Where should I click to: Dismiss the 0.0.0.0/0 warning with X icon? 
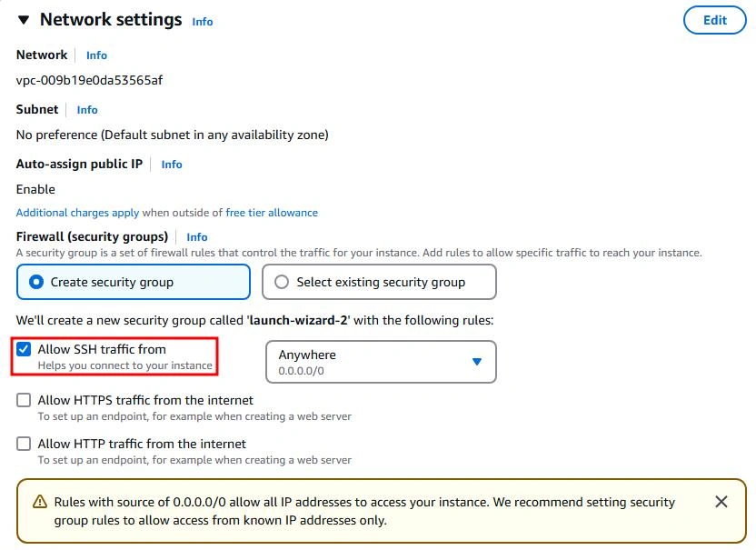[x=721, y=502]
